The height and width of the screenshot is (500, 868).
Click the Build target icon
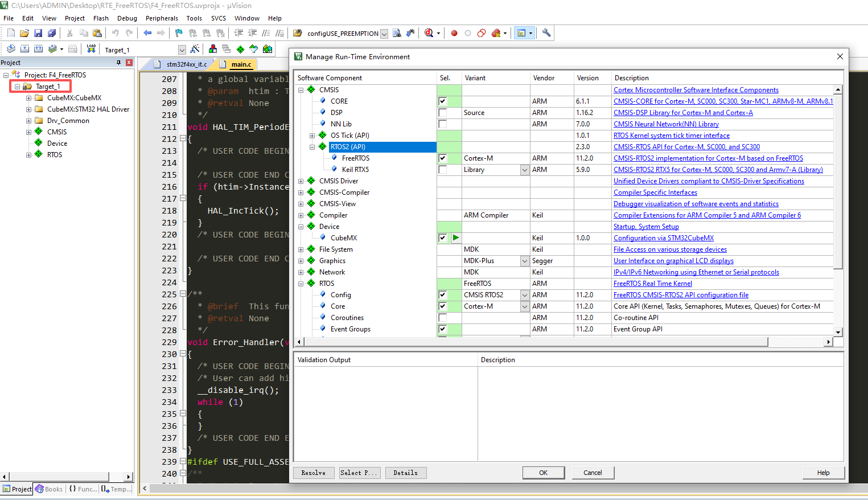(24, 49)
